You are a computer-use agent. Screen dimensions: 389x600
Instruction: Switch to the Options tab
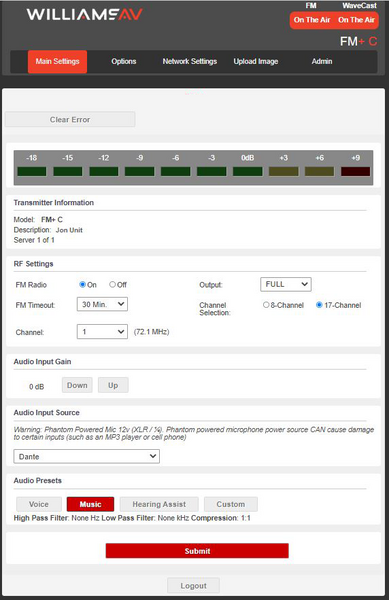click(124, 61)
